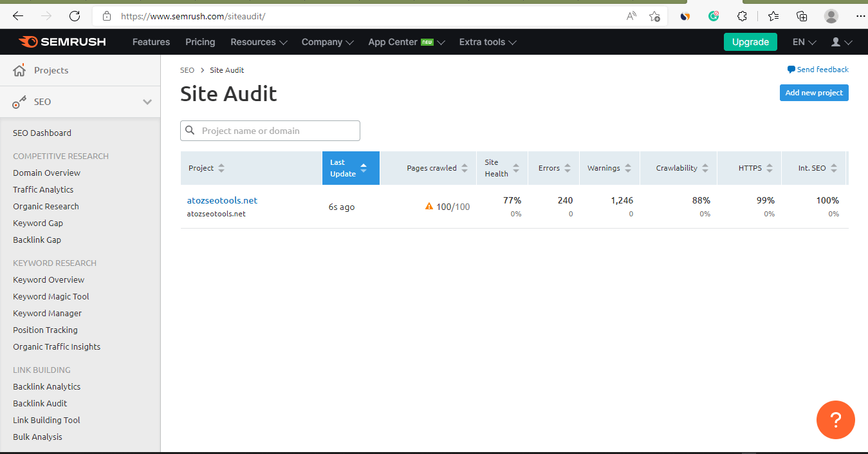
Task: Open Position Tracking in sidebar
Action: 45,330
